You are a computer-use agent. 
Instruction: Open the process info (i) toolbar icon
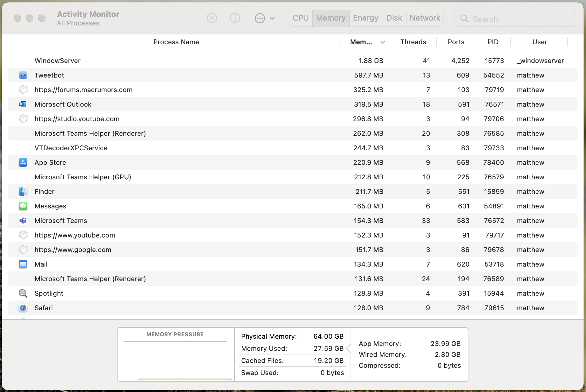click(235, 18)
